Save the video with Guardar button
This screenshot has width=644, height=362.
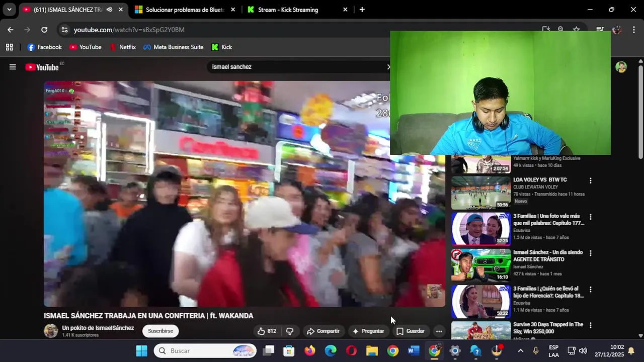point(410,331)
